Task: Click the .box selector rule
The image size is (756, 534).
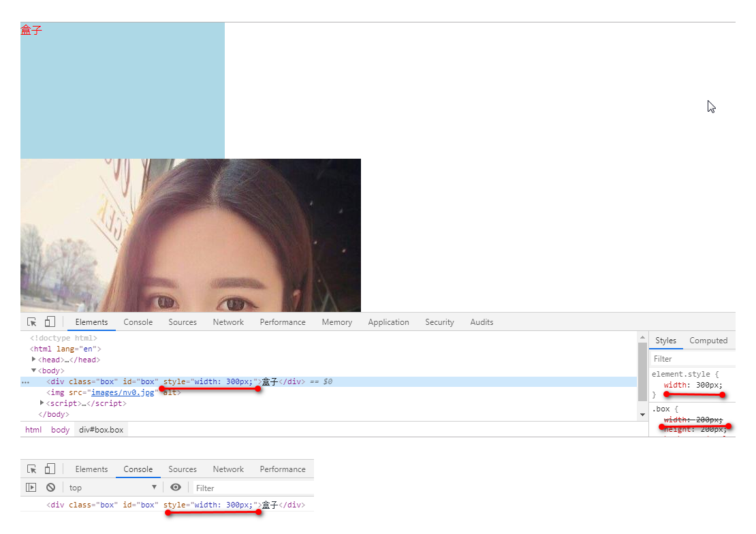Action: [661, 409]
